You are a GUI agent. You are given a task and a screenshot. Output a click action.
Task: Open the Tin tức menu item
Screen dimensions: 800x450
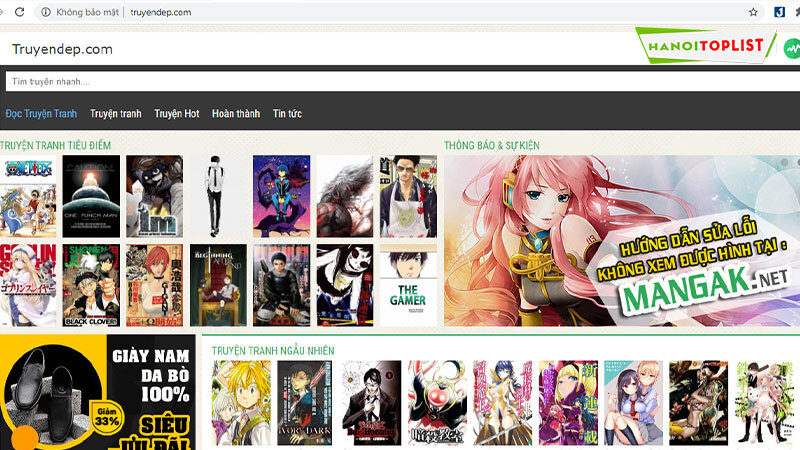coord(287,113)
